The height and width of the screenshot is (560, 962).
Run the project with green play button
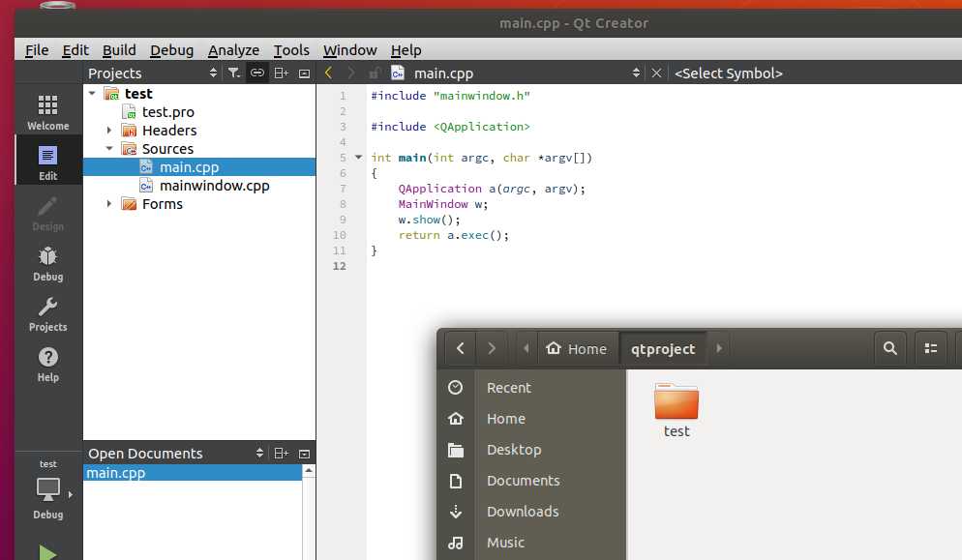point(47,551)
